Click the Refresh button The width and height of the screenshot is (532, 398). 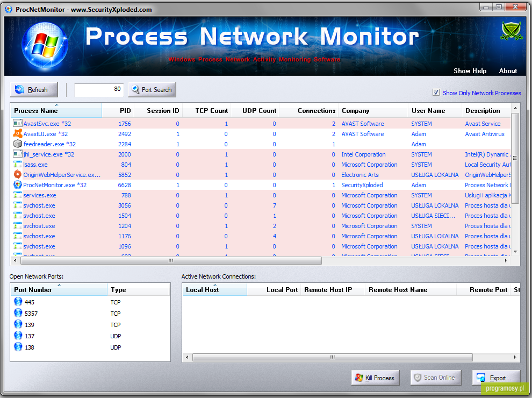34,89
